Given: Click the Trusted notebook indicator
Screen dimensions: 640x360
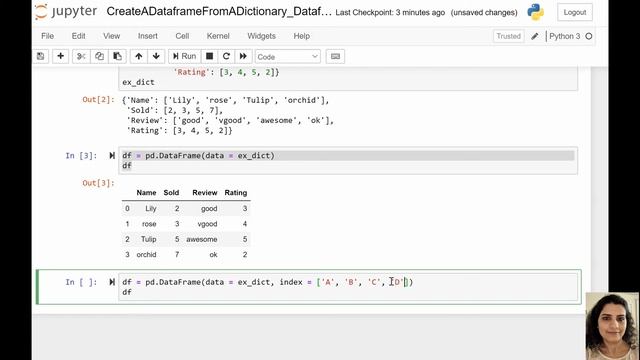Looking at the screenshot, I should (x=509, y=36).
